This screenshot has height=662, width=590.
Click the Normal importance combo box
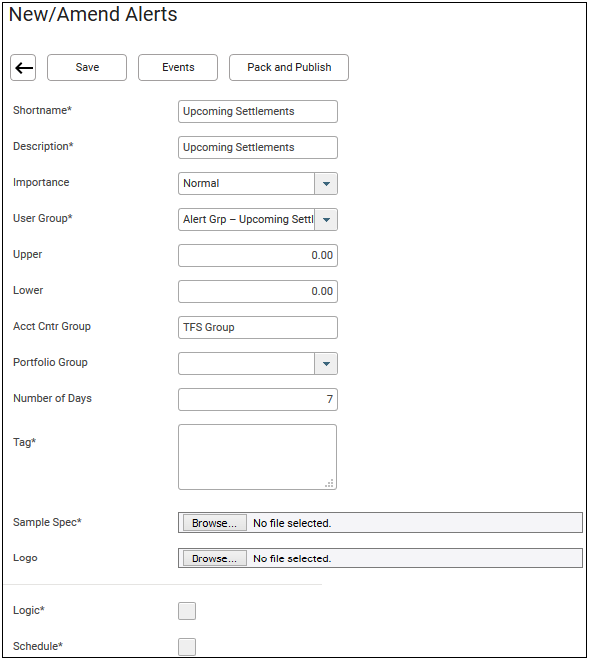pyautogui.click(x=247, y=184)
